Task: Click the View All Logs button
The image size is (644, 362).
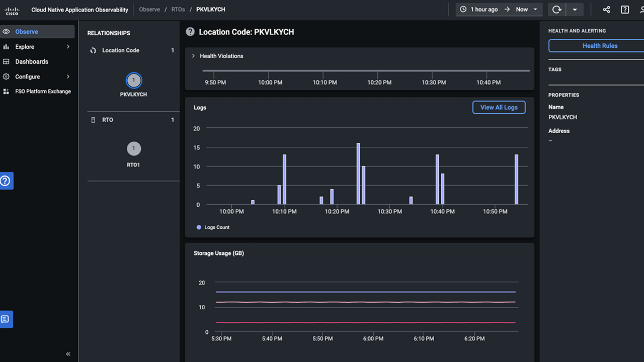Action: click(499, 107)
